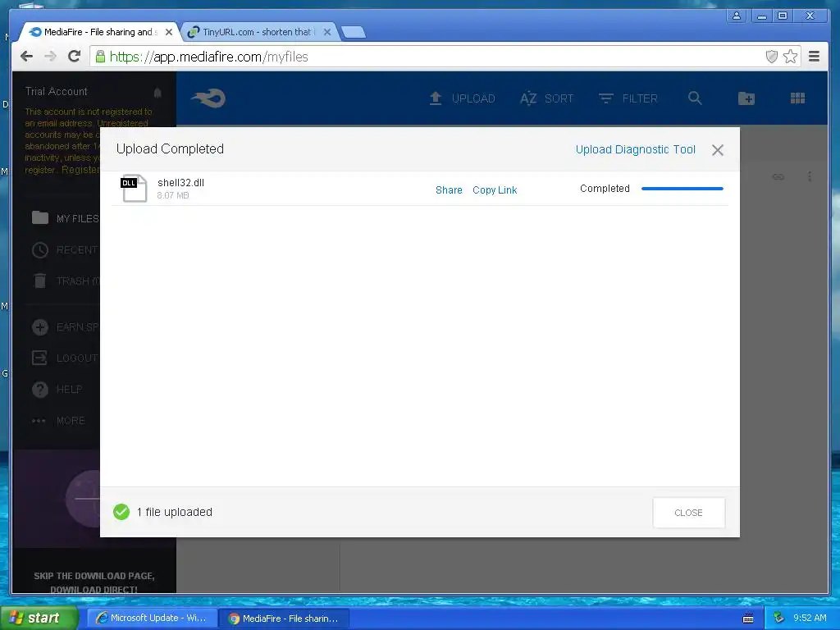Click the link chain icon behind dialog

[x=778, y=176]
